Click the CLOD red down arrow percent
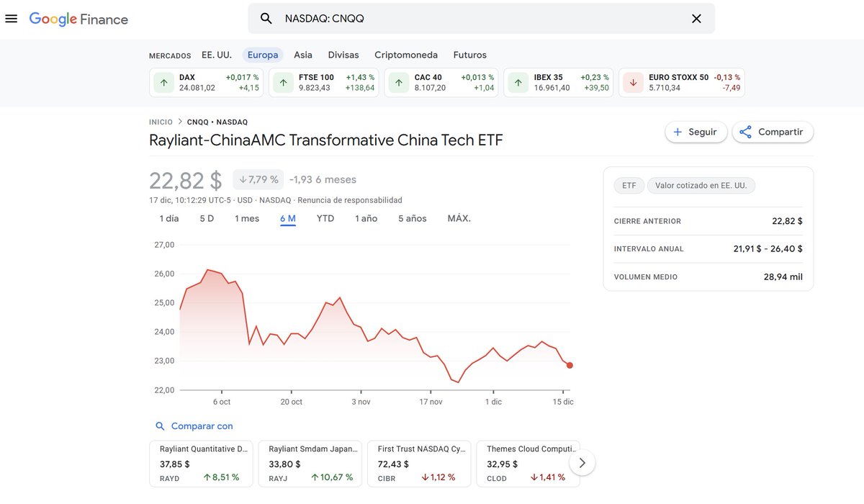This screenshot has width=864, height=504. [x=548, y=477]
